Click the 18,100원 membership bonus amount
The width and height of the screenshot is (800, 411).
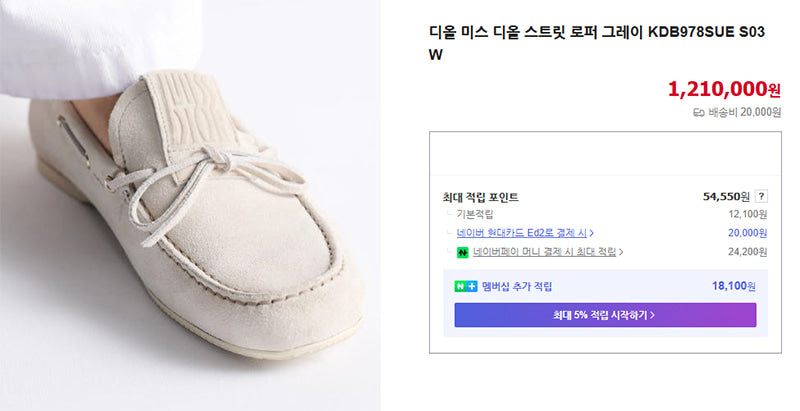pos(734,286)
